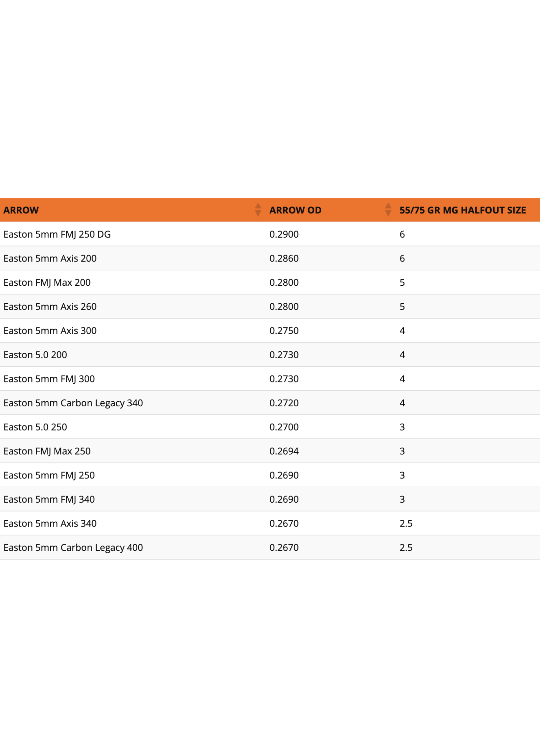Sort table by the ARROW OD header text

pos(295,210)
